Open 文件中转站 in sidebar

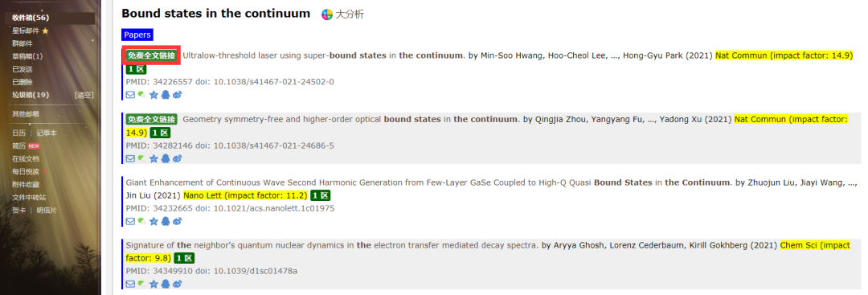[30, 197]
